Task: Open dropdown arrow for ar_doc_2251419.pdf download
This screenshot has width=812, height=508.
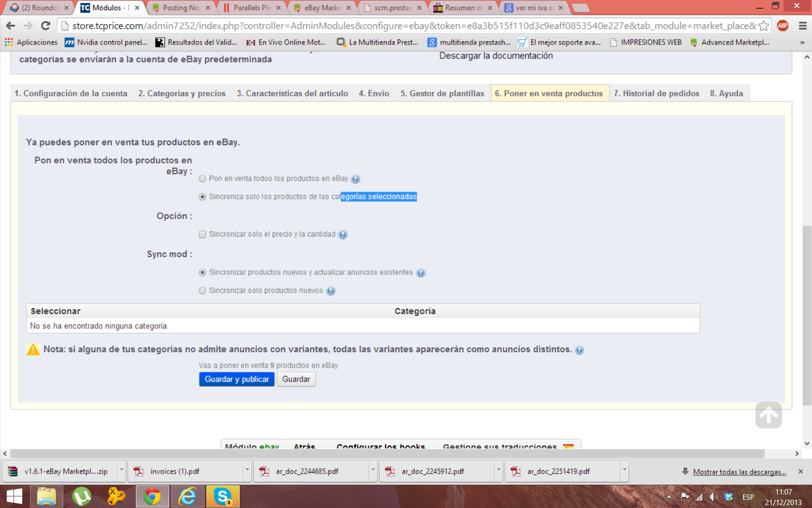Action: (x=624, y=471)
